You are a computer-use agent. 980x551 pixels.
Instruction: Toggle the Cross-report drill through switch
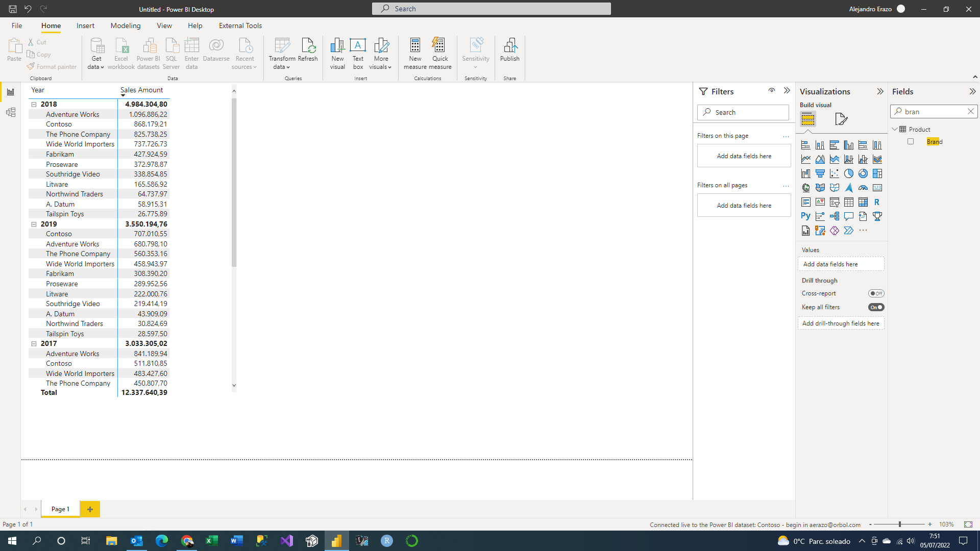point(876,293)
